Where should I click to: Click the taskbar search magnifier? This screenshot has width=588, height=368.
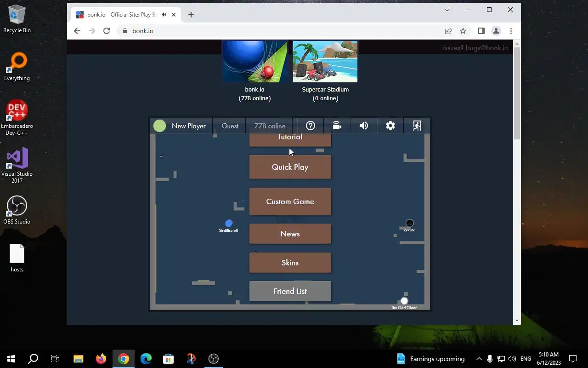33,359
